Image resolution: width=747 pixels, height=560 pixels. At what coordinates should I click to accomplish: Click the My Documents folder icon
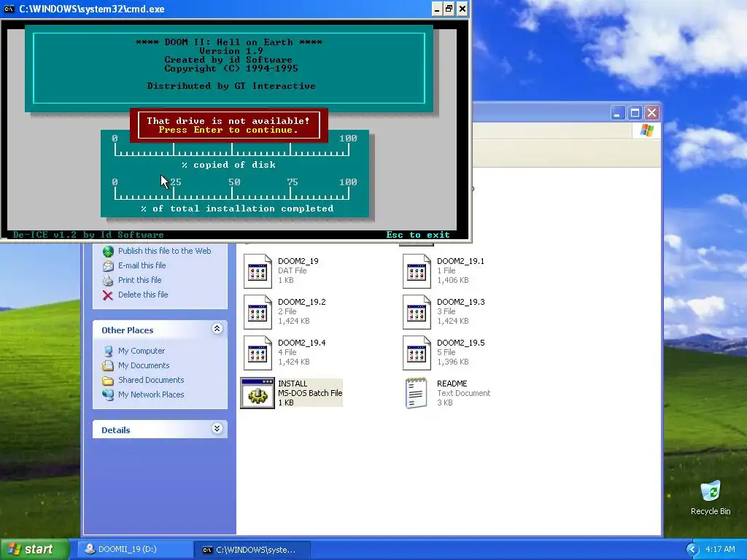click(x=108, y=366)
